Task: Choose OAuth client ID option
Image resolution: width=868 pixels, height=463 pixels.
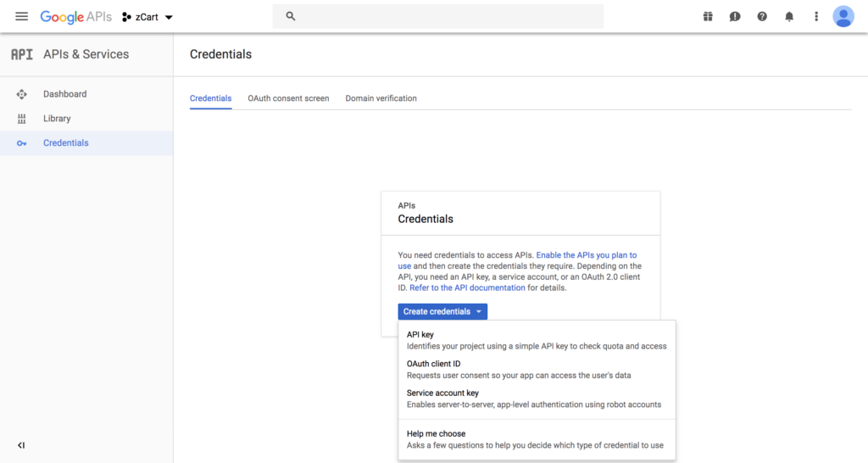Action: tap(433, 364)
